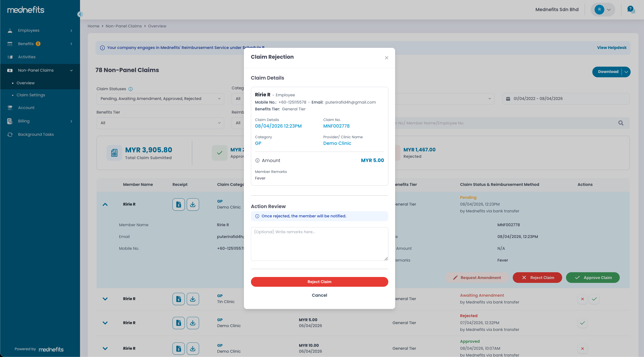This screenshot has width=644, height=357.
Task: Click the optional remarks text area
Action: (319, 244)
